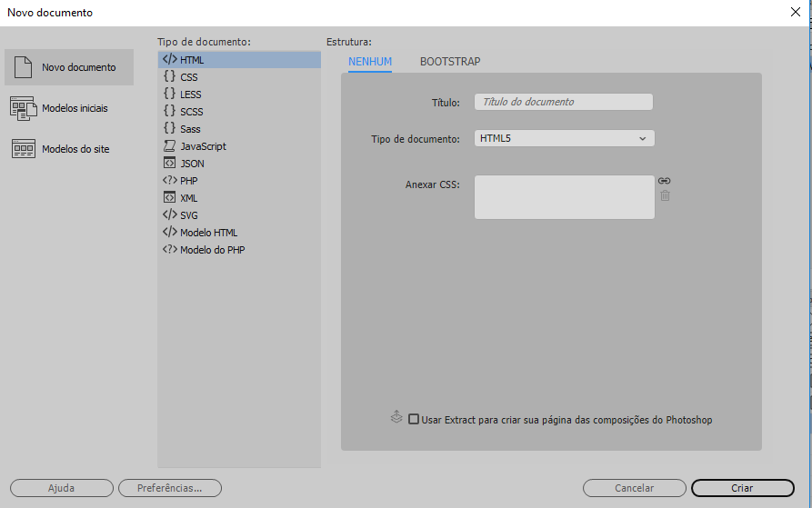Screen dimensions: 812x508
Task: Click the Título do documento input field
Action: 564,102
